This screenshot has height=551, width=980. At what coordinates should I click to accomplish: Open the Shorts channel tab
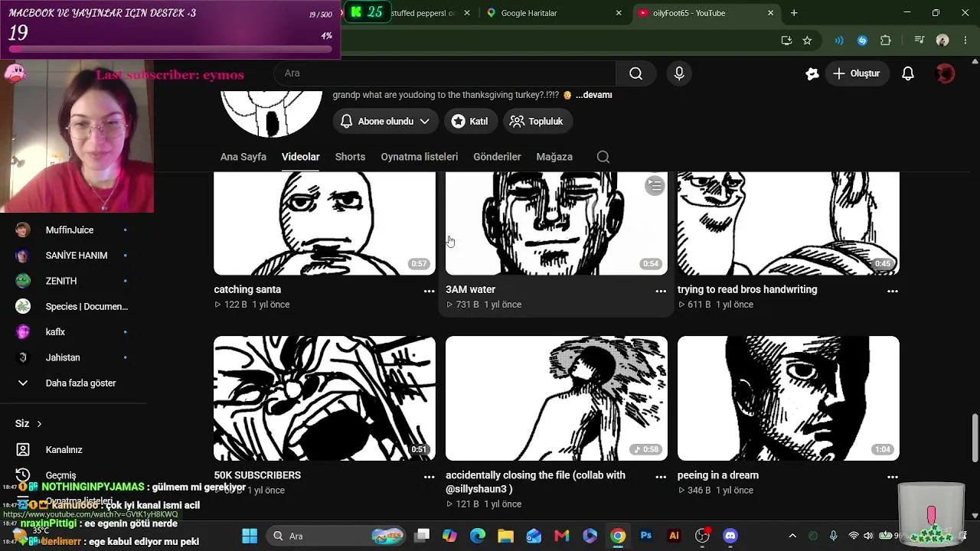tap(350, 157)
